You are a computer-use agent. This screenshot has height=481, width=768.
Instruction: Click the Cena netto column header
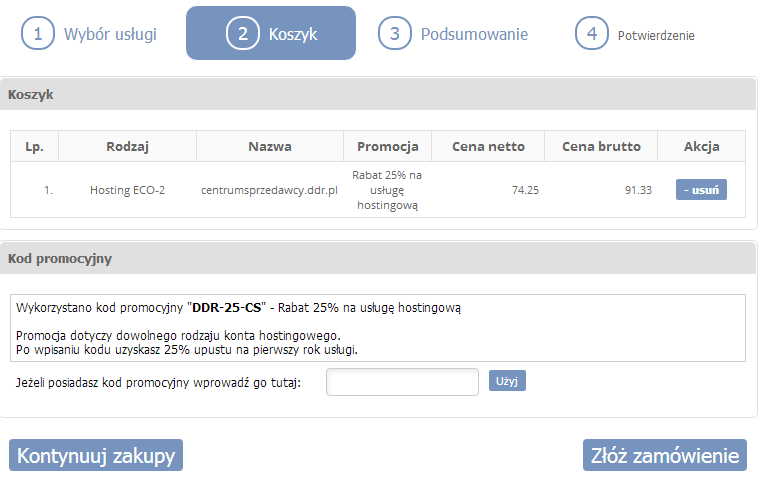tap(488, 147)
